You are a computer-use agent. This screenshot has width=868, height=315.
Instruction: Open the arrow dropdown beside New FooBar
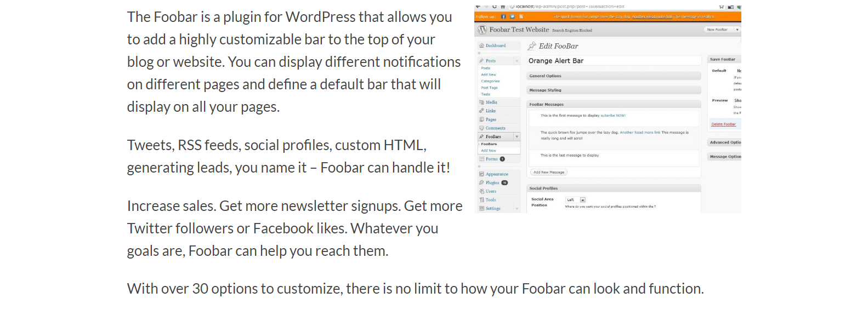coord(737,30)
